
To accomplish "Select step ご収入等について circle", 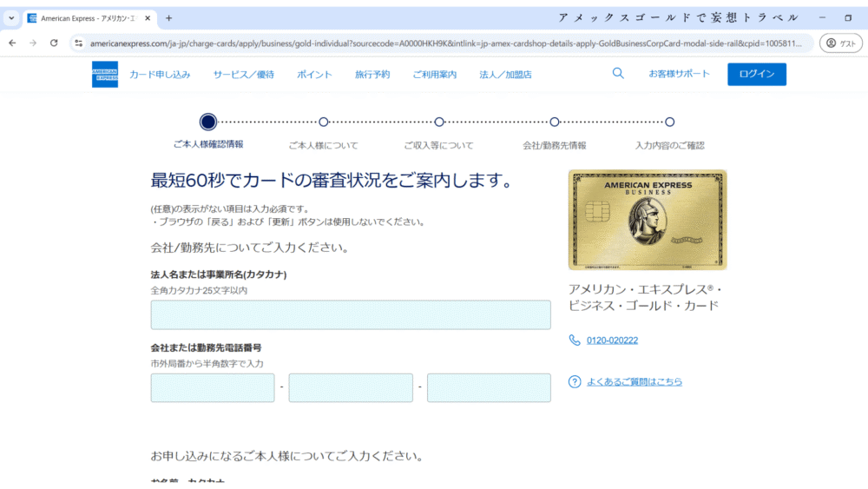I will pos(439,122).
